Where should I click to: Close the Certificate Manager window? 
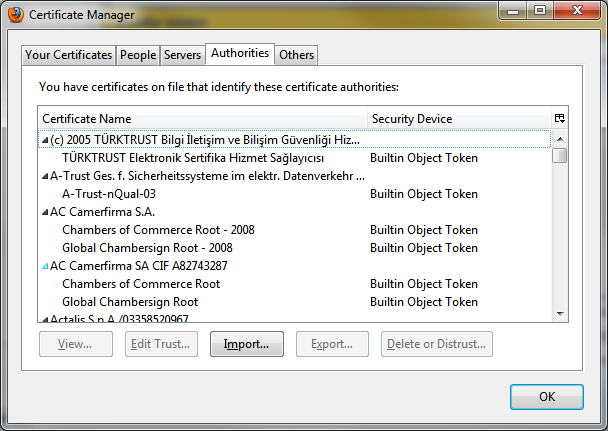[x=577, y=10]
